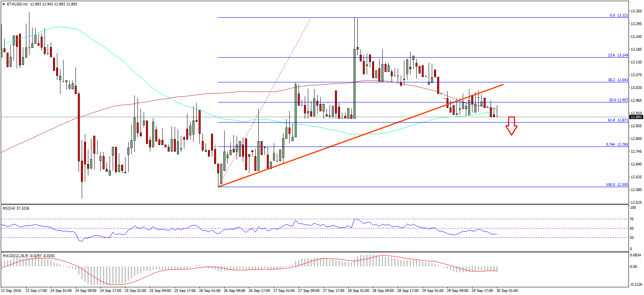Click the RSI(14) 37.3226 indicator label
This screenshot has height=295, width=644.
[16, 208]
